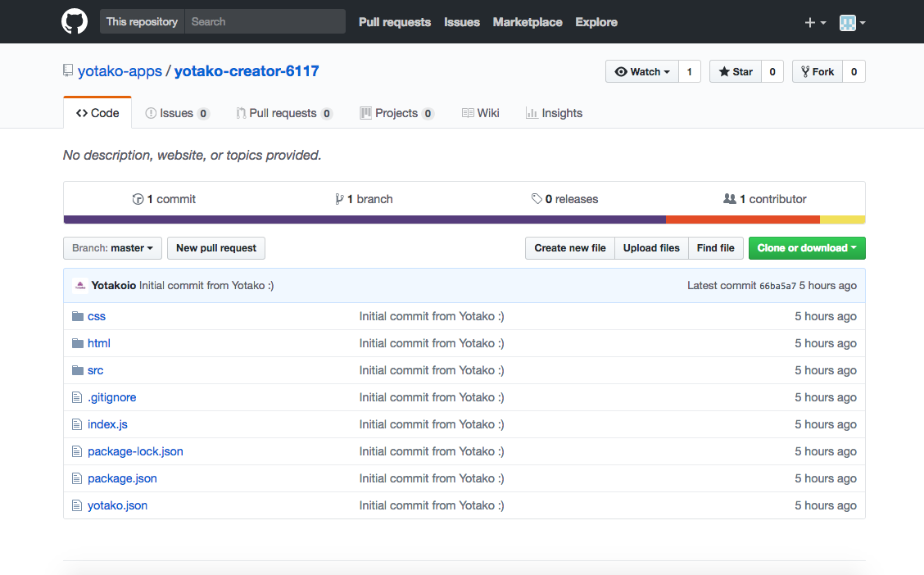Open the index.js file

coord(107,425)
